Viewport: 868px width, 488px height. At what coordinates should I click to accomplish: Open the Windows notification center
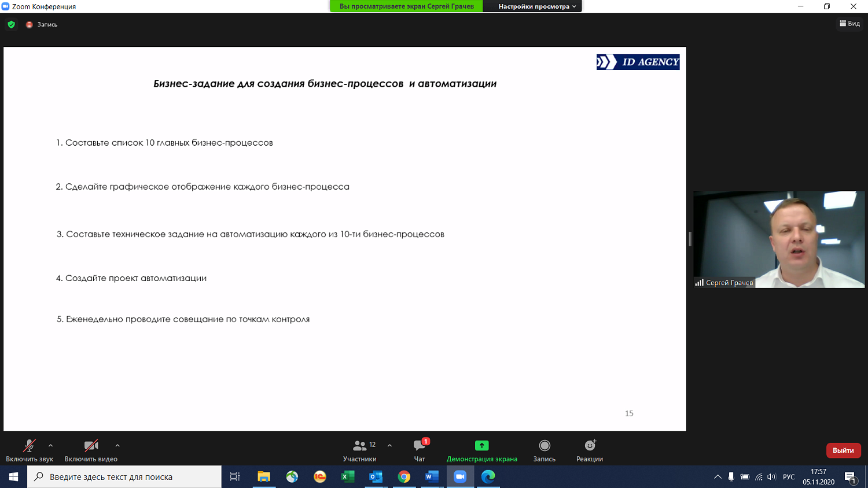(850, 476)
